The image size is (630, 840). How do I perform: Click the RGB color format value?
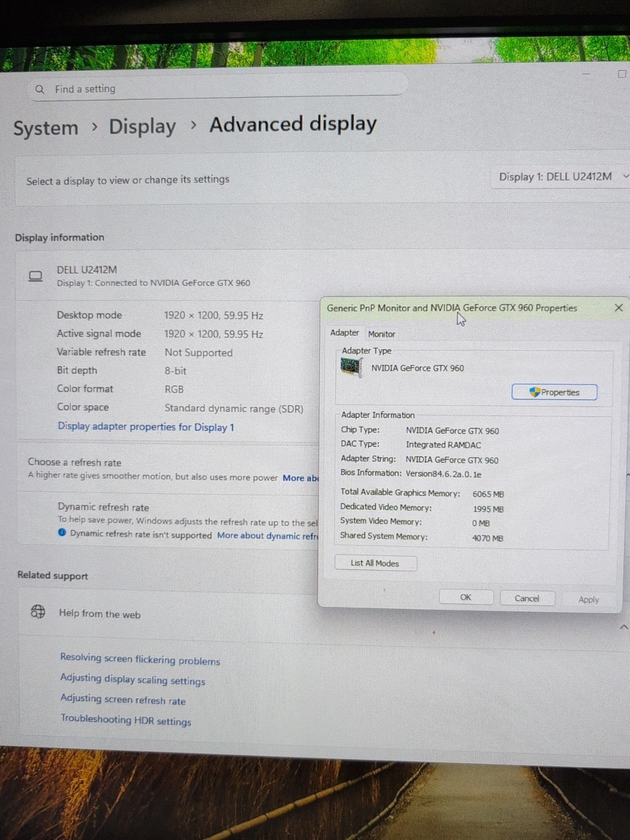coord(174,390)
